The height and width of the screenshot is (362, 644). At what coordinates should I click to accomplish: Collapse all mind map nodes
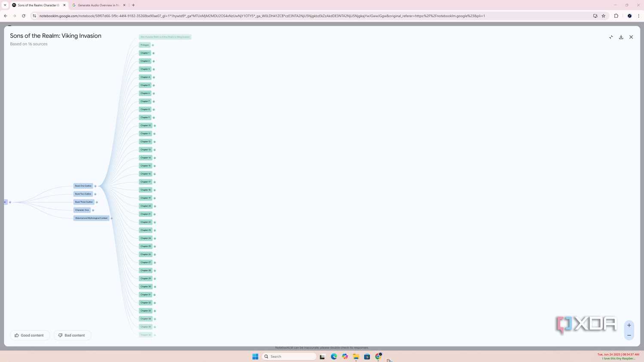point(611,37)
